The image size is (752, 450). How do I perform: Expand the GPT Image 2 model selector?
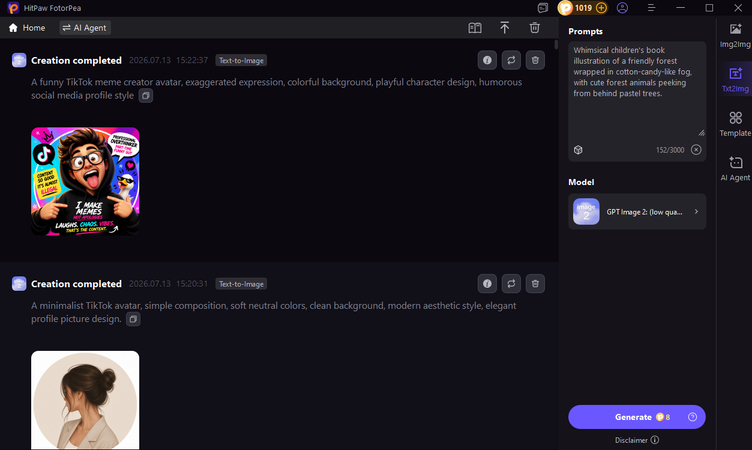point(637,212)
